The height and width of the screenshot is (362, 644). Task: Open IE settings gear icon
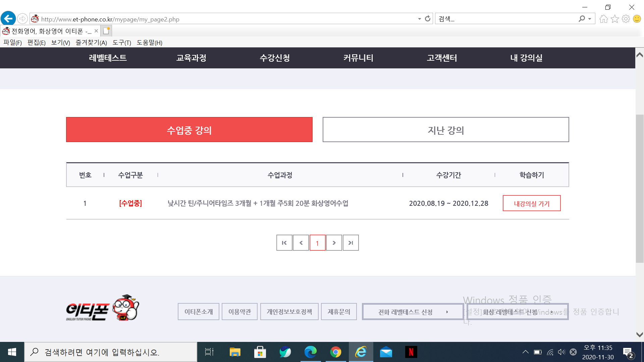tap(626, 19)
